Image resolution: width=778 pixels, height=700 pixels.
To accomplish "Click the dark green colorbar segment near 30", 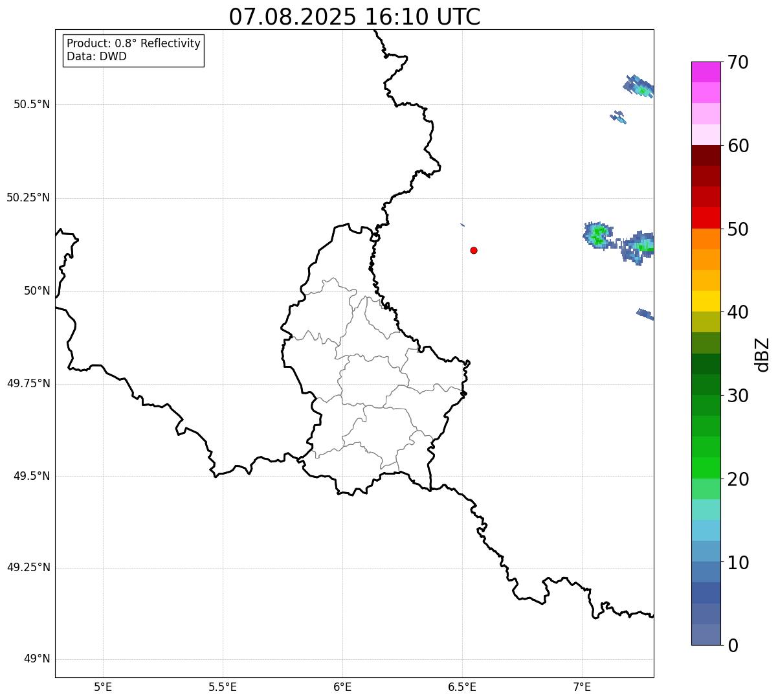I will point(706,385).
